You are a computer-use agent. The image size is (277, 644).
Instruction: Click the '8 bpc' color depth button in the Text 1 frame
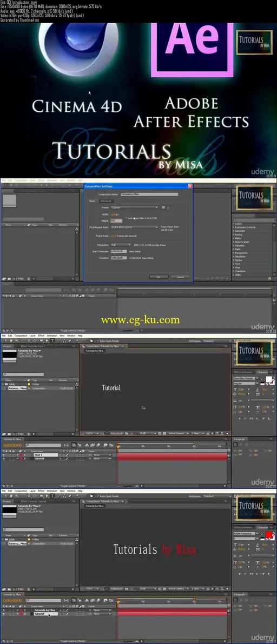[x=21, y=434]
